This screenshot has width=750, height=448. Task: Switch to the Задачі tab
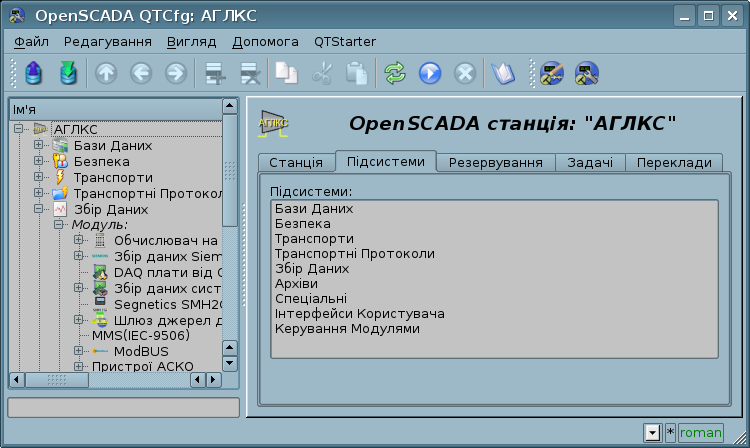pos(590,162)
